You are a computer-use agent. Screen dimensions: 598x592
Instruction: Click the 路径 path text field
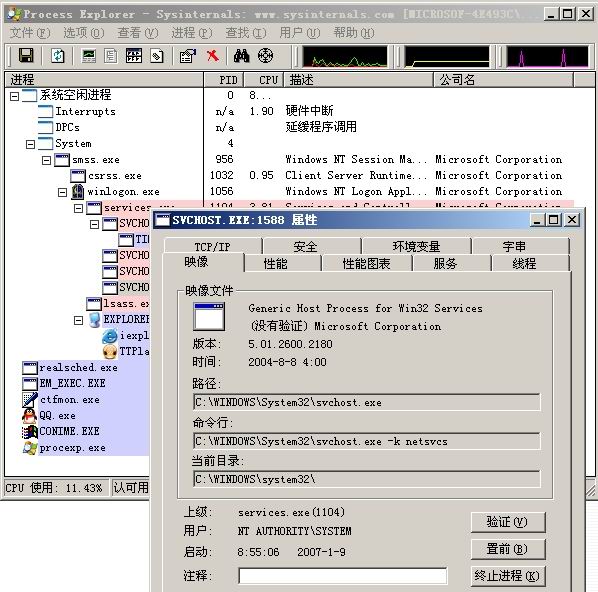pos(367,402)
